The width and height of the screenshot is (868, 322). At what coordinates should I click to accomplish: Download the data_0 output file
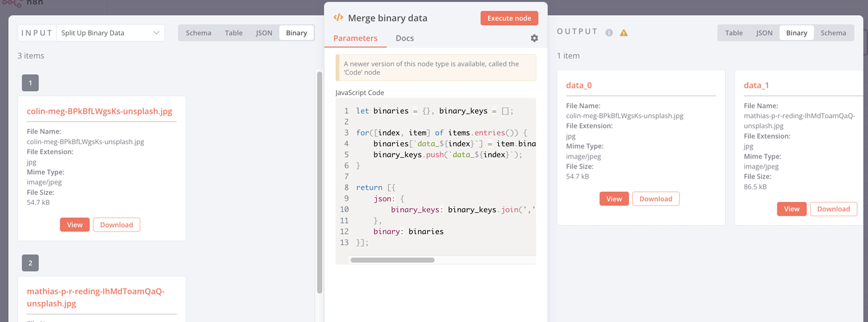click(x=655, y=199)
